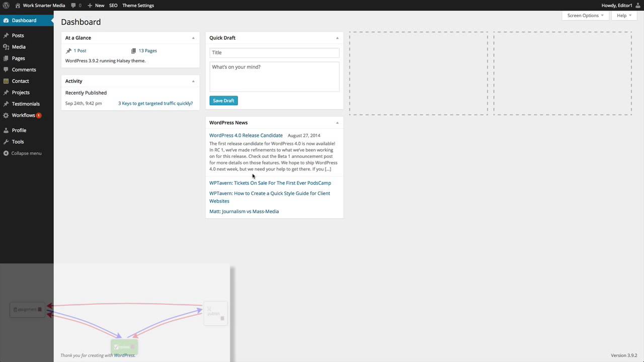Viewport: 644px width, 362px height.
Task: Open the Testimonials menu item
Action: click(27, 104)
